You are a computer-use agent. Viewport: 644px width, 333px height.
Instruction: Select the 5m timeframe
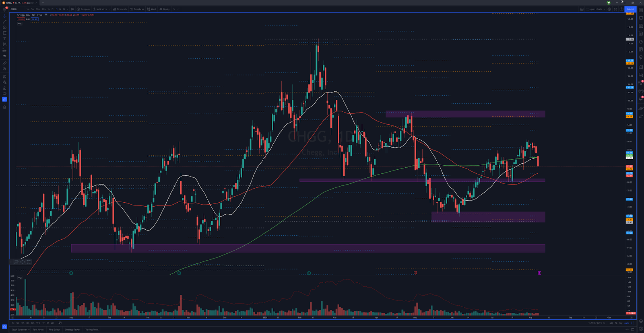33,9
